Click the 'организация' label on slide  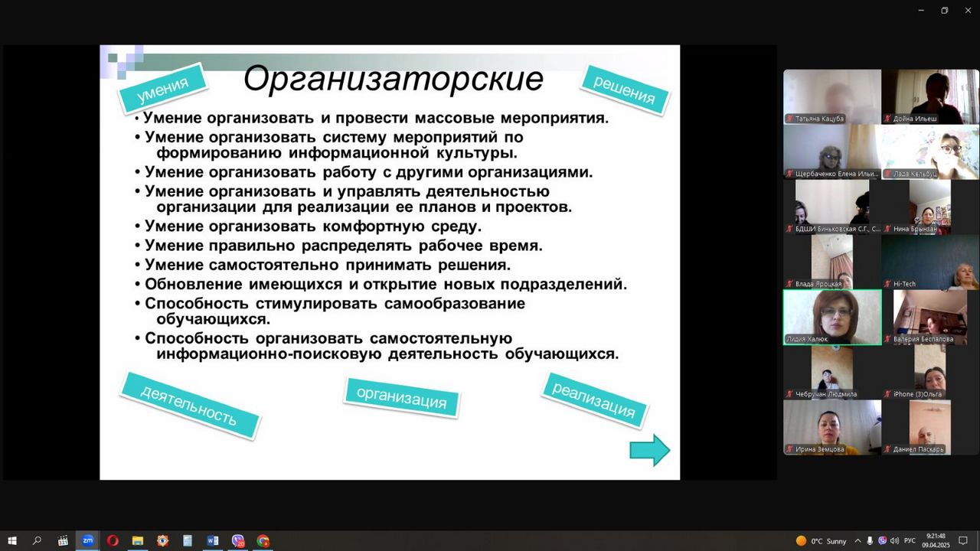[401, 397]
